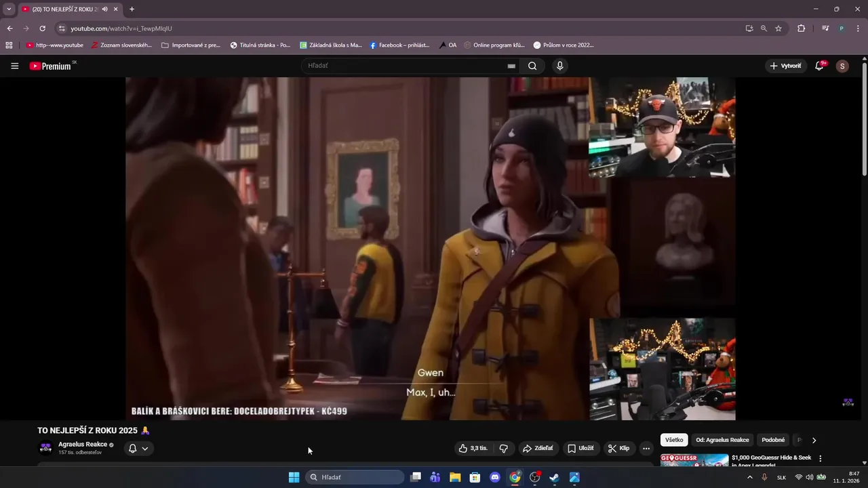The height and width of the screenshot is (488, 868).
Task: Open options menu for GeoGuessr video
Action: [820, 459]
